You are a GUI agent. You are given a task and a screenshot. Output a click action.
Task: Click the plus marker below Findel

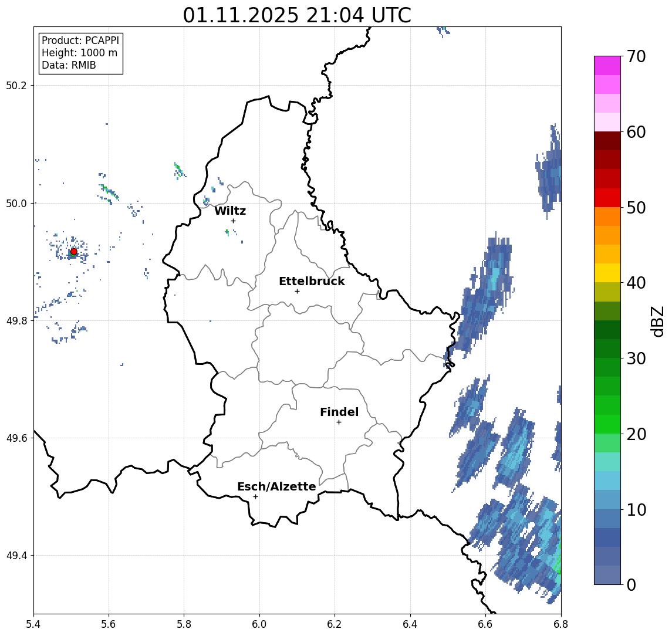339,422
